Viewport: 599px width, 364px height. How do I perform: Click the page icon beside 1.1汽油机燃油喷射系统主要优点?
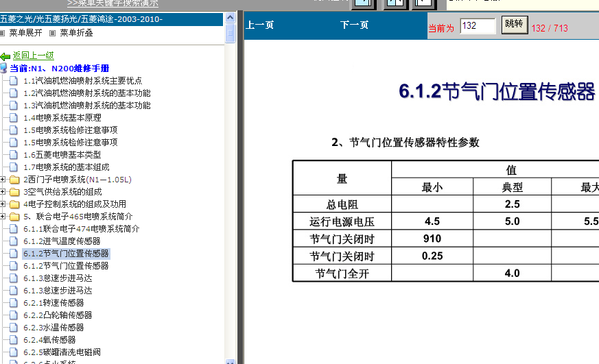coord(13,81)
